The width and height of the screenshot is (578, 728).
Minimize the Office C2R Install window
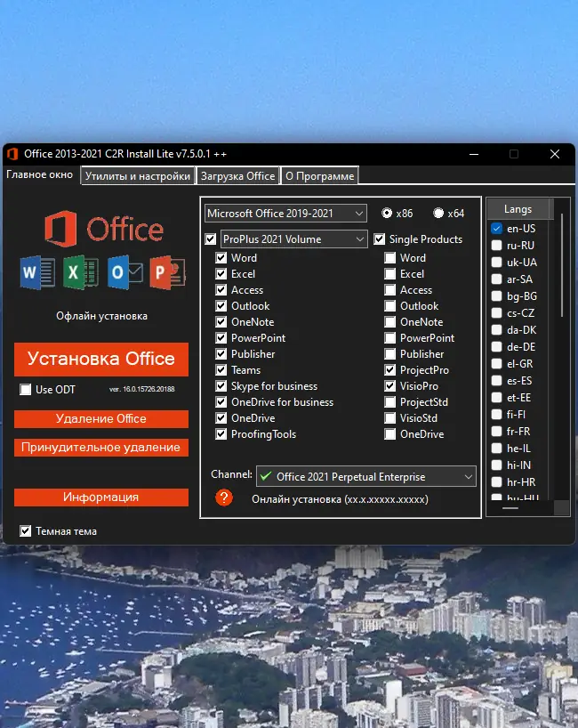[x=474, y=154]
